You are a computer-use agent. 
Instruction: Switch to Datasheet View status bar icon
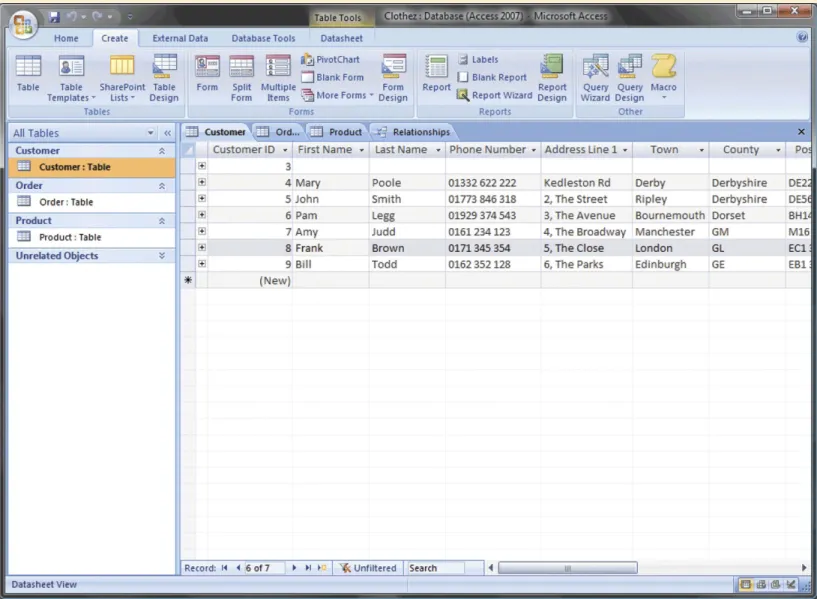(x=746, y=584)
